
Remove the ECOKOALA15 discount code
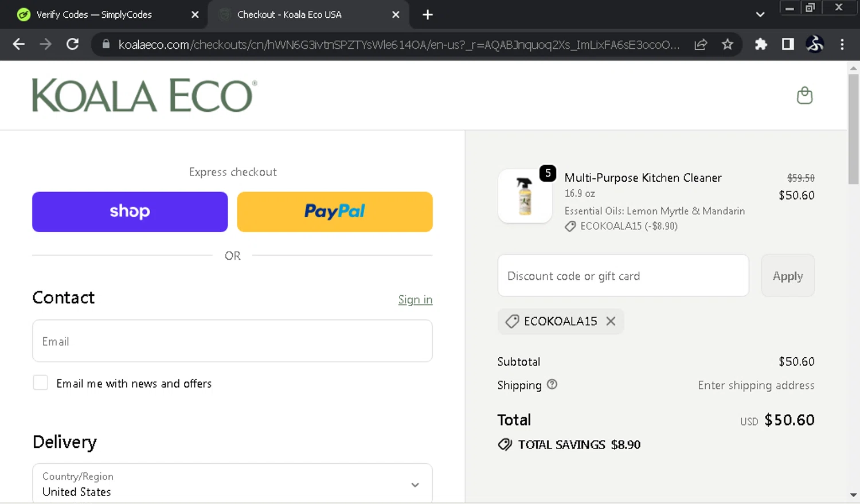tap(611, 321)
